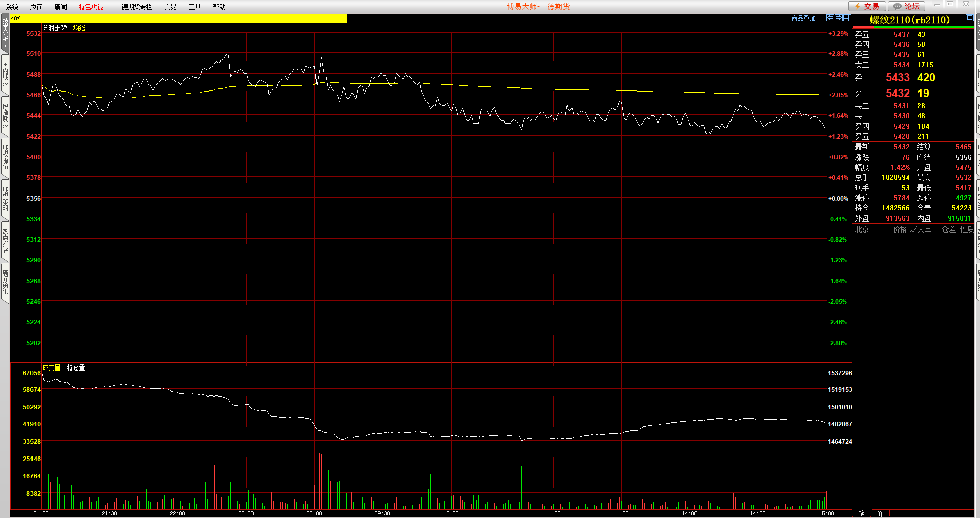Click the right arrow navigation icon

coord(839,18)
